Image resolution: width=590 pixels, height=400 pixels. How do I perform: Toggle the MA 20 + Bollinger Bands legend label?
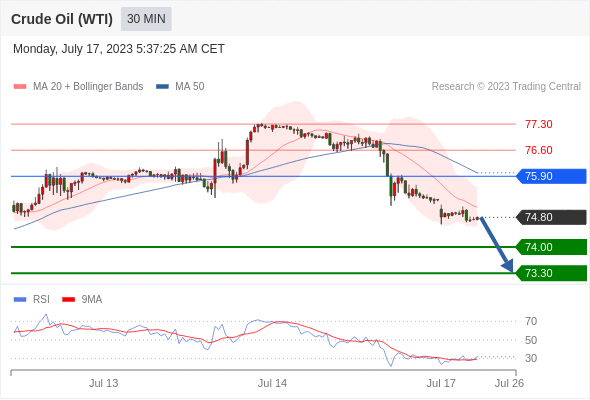[88, 87]
